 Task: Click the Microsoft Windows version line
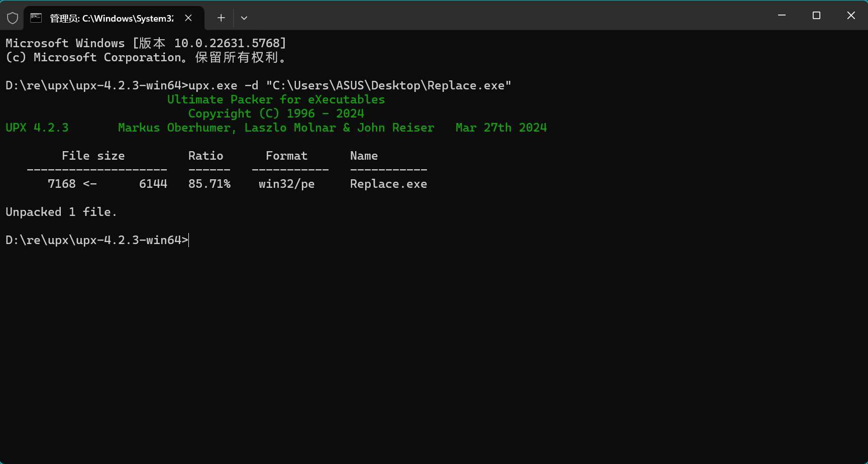[146, 43]
